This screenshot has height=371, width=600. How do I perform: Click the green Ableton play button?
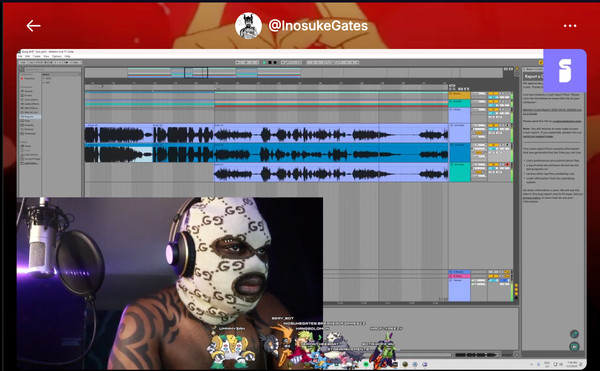(x=264, y=62)
